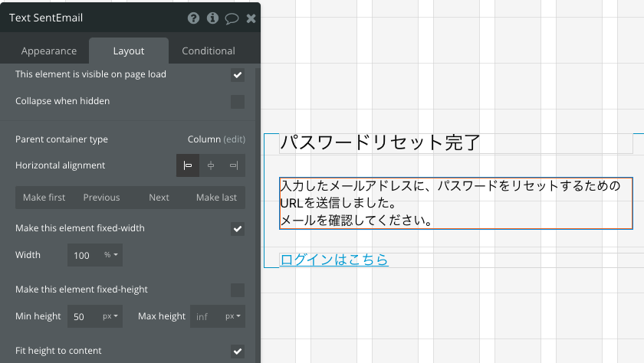This screenshot has width=644, height=363.
Task: Open the Min height px unit dropdown
Action: click(x=110, y=316)
